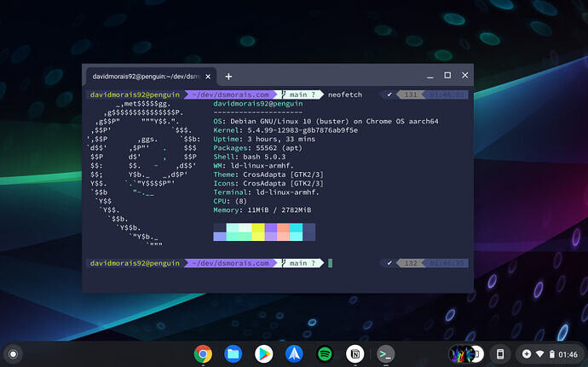Viewport: 588px width, 367px height.
Task: Close the davidmorais92@penguin tab
Action: click(208, 77)
